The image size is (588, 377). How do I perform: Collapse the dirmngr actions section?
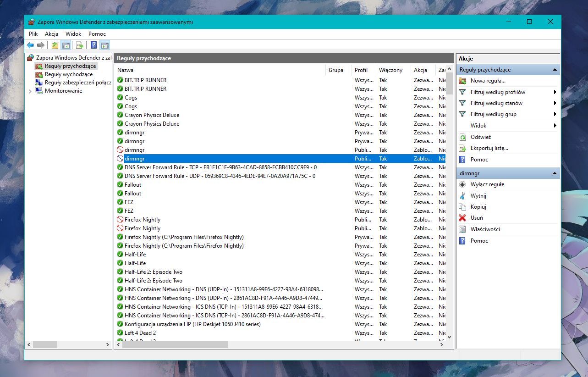point(555,173)
